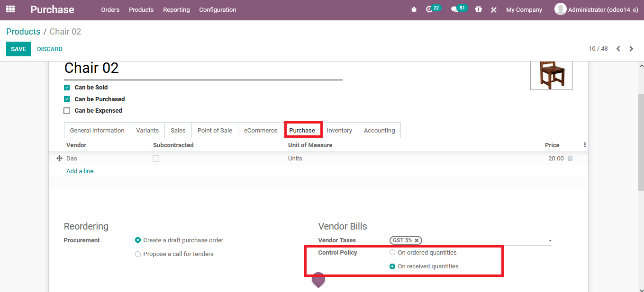
Task: Click the Chair 02 product name field
Action: [203, 69]
